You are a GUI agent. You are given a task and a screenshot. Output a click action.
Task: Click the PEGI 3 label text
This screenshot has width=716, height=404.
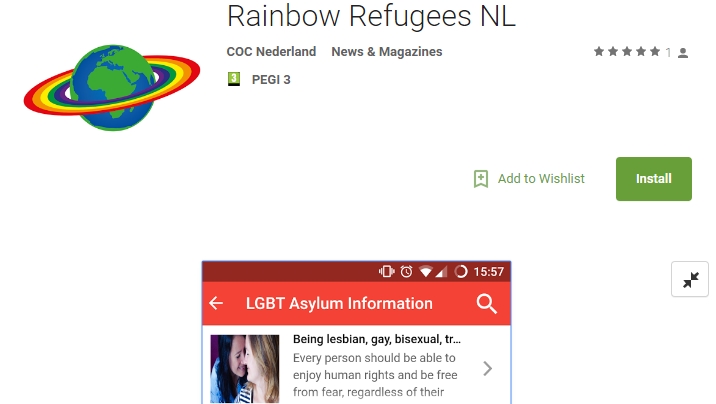pos(271,79)
